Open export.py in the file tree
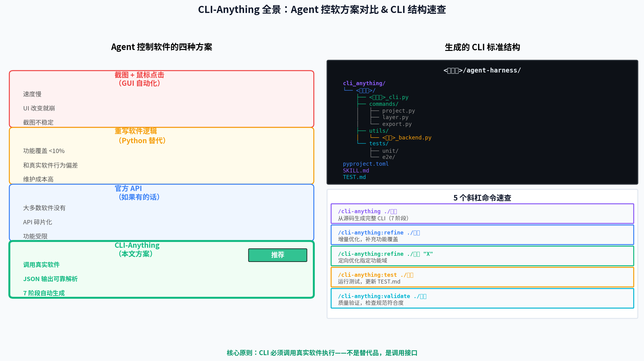This screenshot has height=361, width=644. coord(397,124)
